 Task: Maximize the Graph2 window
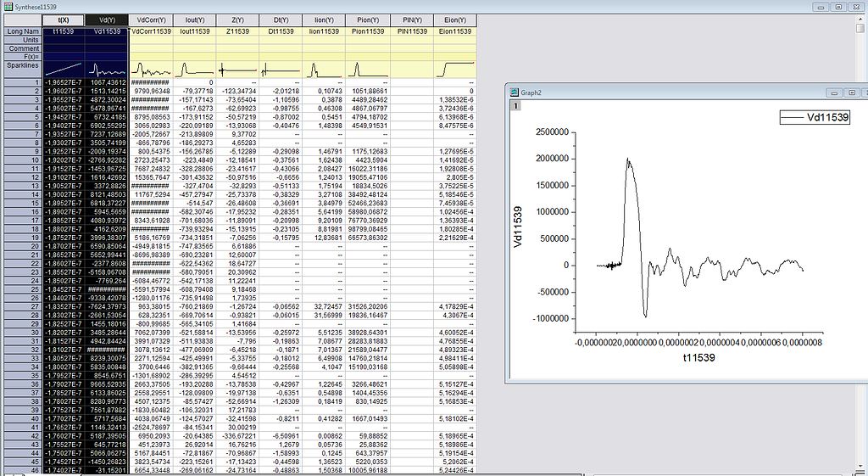click(852, 92)
